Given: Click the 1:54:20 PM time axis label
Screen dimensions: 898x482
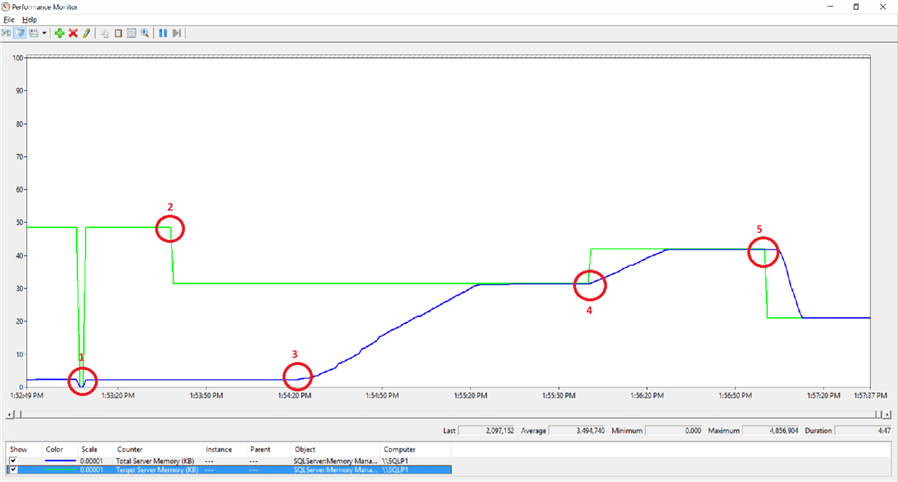Looking at the screenshot, I should pyautogui.click(x=294, y=396).
